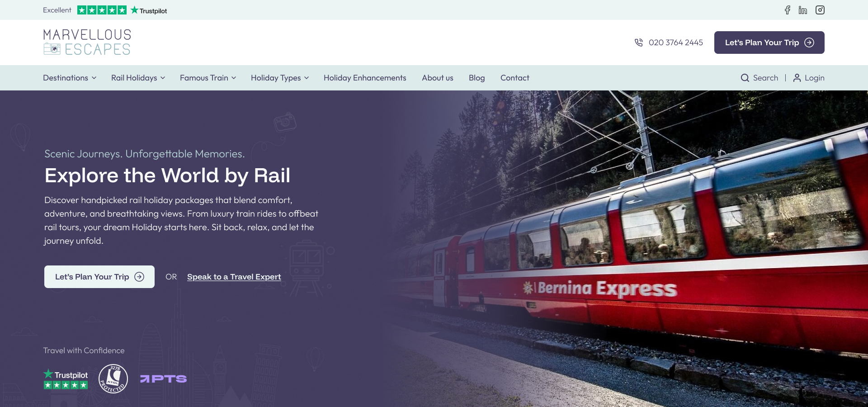Expand the Rail Holidays dropdown
Image resolution: width=868 pixels, height=407 pixels.
pyautogui.click(x=138, y=78)
